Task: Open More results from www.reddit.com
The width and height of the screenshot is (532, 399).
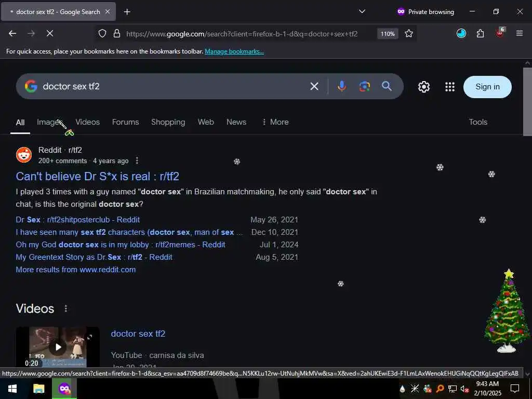Action: [x=76, y=270]
